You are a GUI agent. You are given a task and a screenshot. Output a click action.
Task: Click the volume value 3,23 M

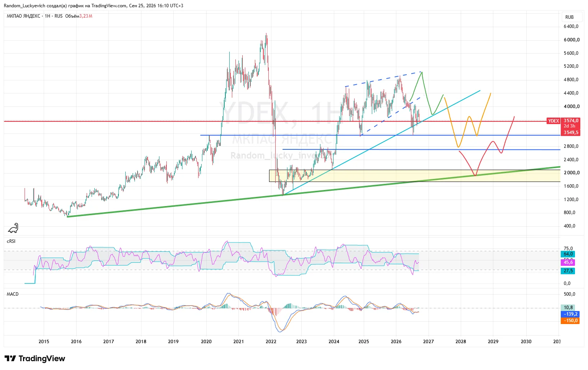point(86,16)
